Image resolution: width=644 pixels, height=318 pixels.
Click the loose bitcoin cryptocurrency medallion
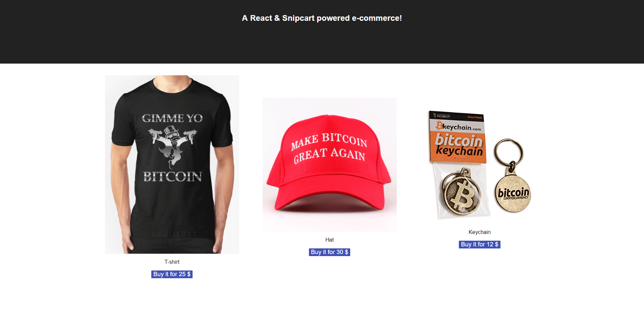513,194
